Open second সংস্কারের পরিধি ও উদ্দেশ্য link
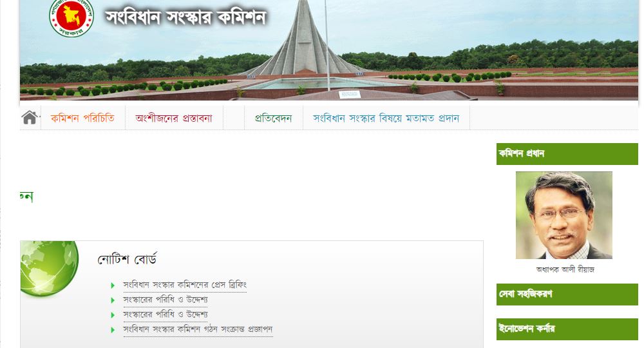 point(166,314)
